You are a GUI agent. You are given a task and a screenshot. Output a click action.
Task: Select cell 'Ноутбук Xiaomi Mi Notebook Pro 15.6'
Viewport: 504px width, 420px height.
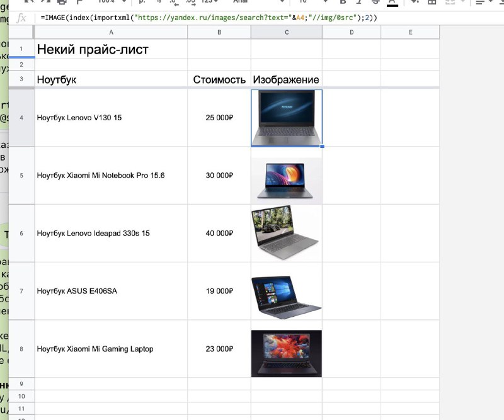pyautogui.click(x=111, y=176)
